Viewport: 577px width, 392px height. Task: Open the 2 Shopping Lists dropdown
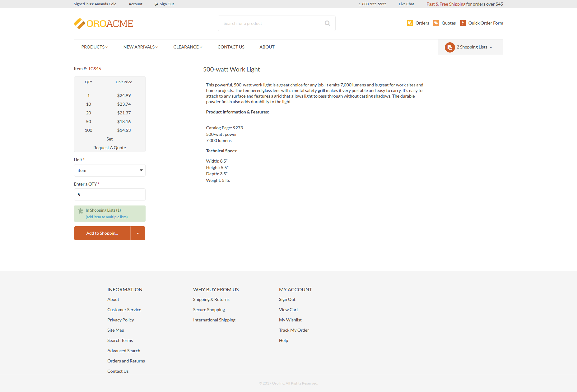point(474,47)
